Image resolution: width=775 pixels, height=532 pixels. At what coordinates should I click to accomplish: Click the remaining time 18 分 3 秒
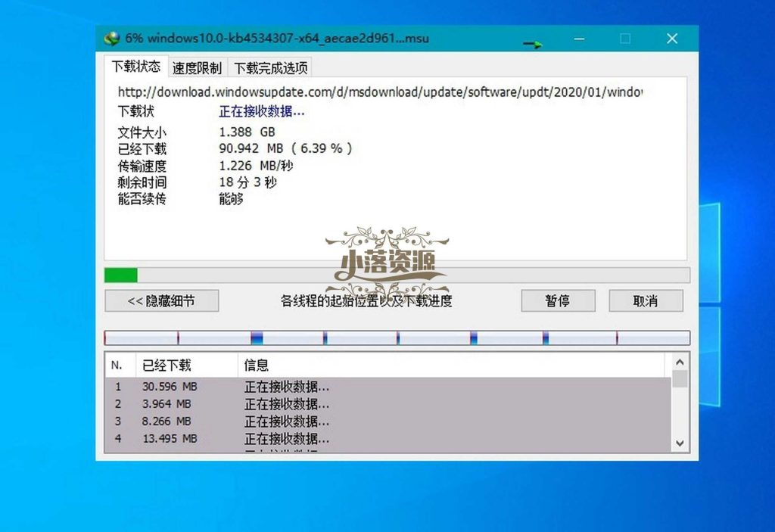(247, 182)
